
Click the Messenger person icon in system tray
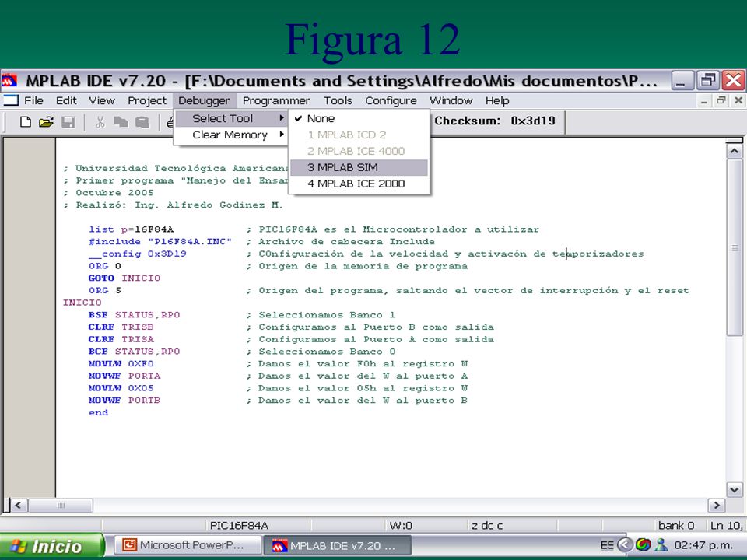point(661,544)
